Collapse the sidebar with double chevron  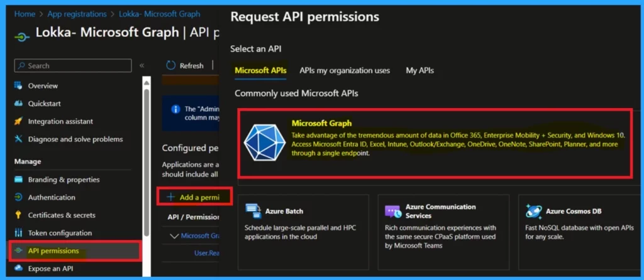[142, 65]
